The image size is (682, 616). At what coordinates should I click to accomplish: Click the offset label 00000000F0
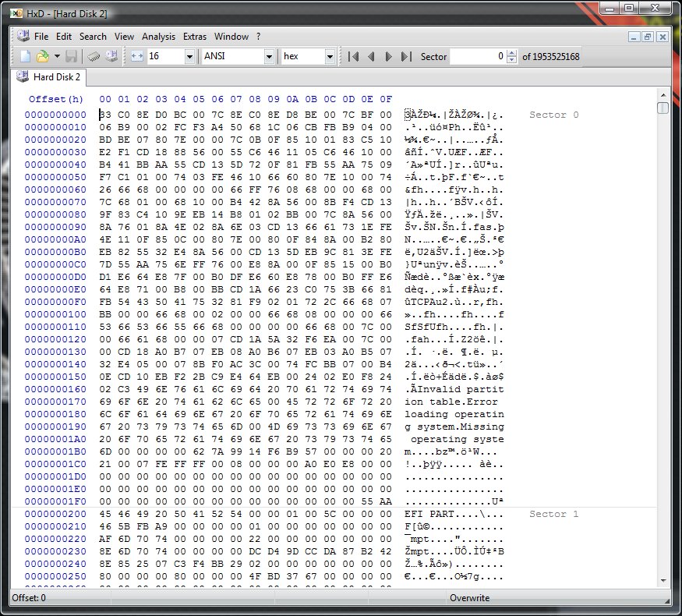(55, 302)
